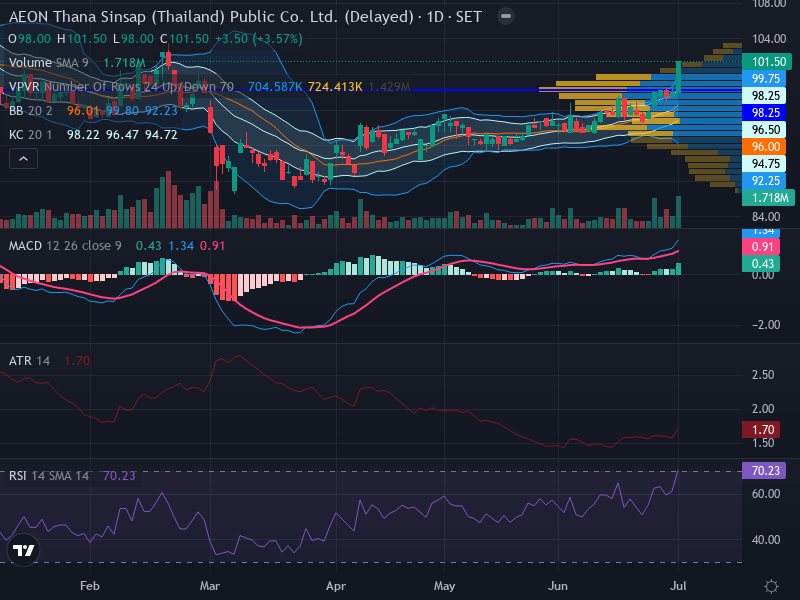Click the orange 96.00 price label

coord(764,147)
